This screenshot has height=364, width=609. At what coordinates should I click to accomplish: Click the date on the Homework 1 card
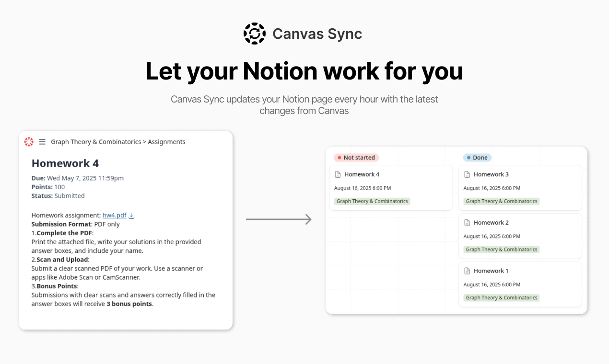click(x=492, y=285)
